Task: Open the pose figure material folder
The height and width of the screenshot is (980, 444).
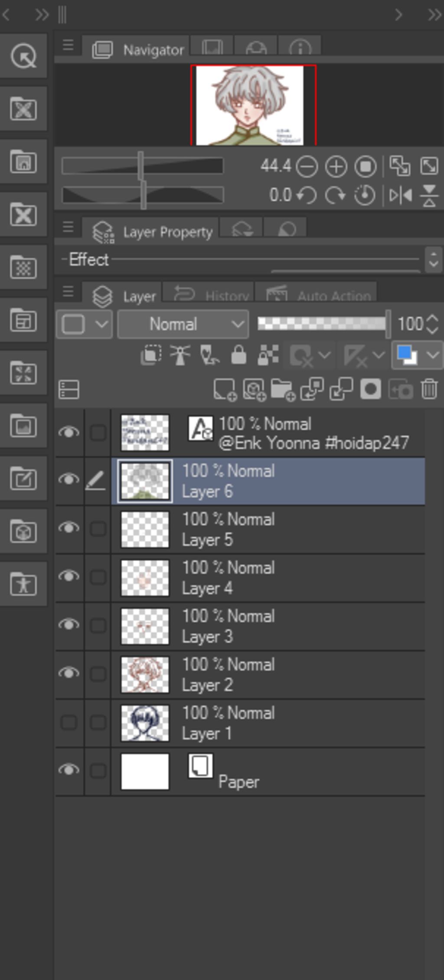Action: pyautogui.click(x=23, y=584)
